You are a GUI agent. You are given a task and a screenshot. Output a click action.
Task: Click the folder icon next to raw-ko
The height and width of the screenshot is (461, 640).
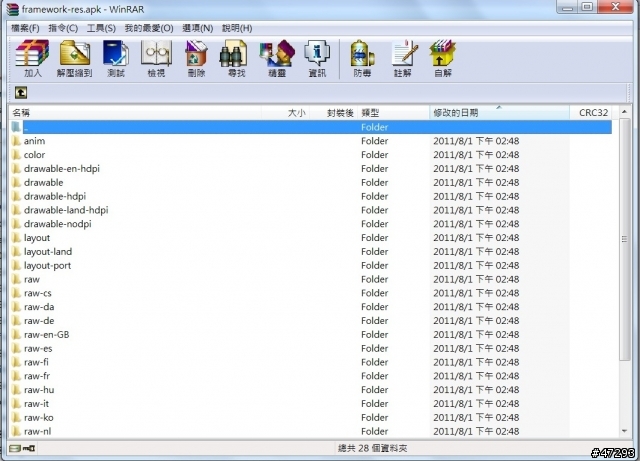tap(16, 417)
